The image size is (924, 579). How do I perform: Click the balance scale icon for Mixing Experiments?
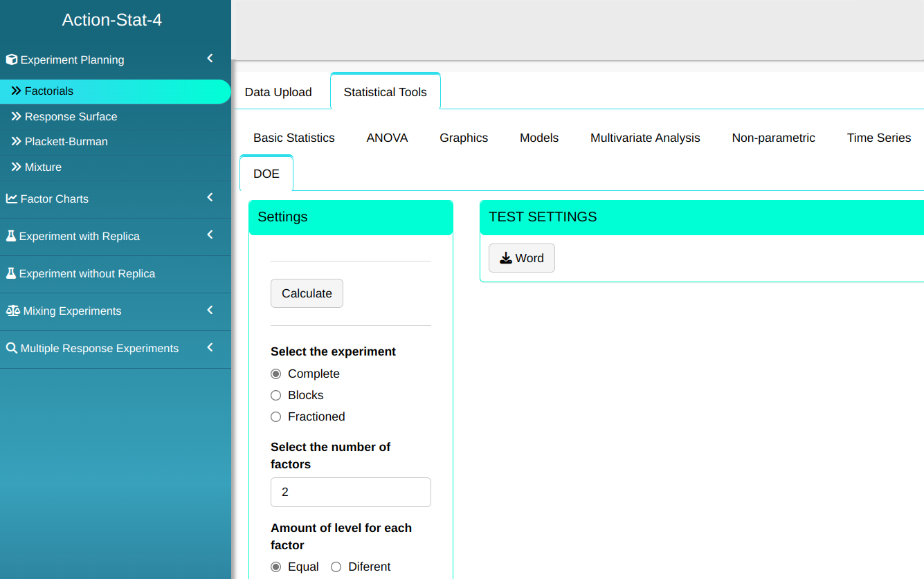click(x=13, y=311)
